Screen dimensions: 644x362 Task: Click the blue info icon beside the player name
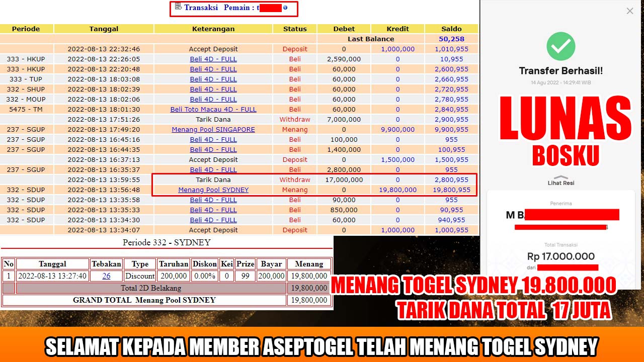click(285, 7)
